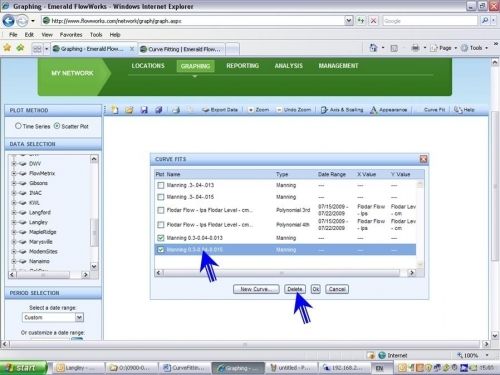500x375 pixels.
Task: Uncheck Manning 0.3-0.04-0.013 plot box
Action: tap(161, 238)
